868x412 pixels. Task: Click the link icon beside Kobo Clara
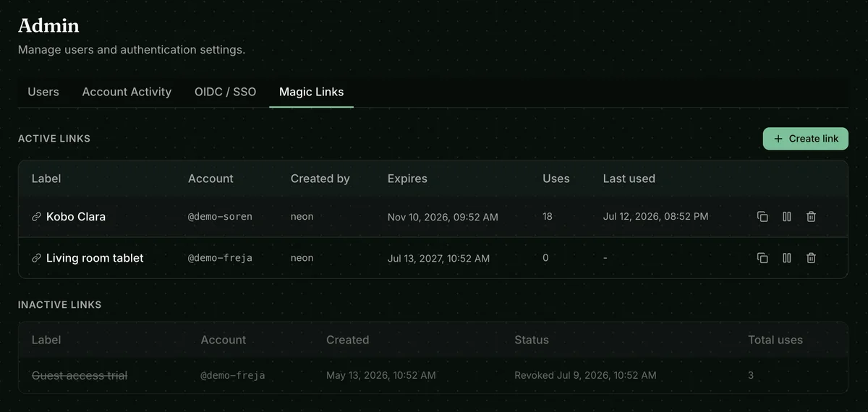[36, 217]
